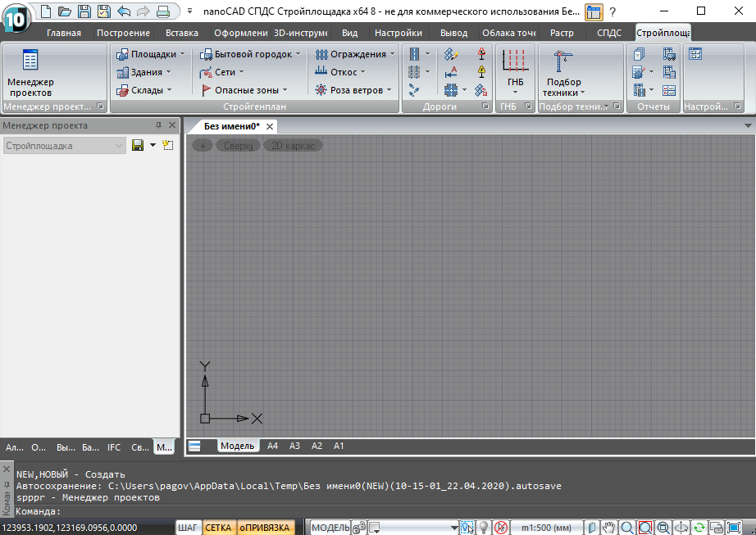Click the 3D orbit icon in status bar
The image size is (756, 535).
tap(681, 528)
